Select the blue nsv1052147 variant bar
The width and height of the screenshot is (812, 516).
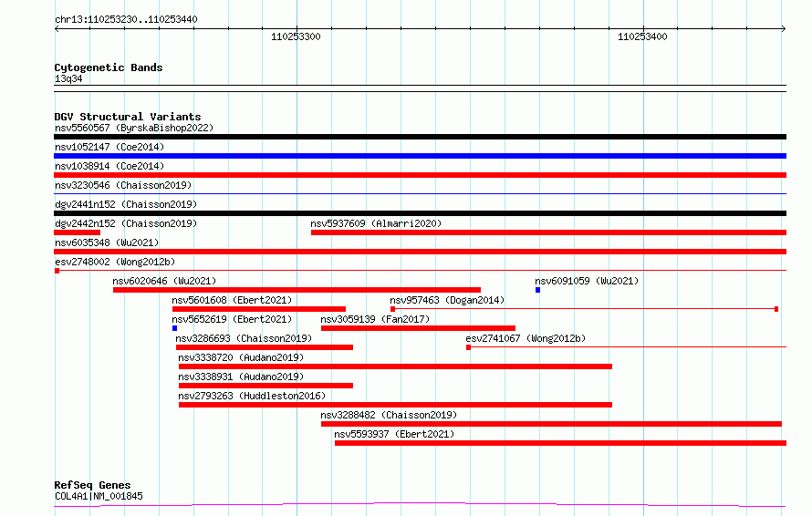click(x=420, y=156)
